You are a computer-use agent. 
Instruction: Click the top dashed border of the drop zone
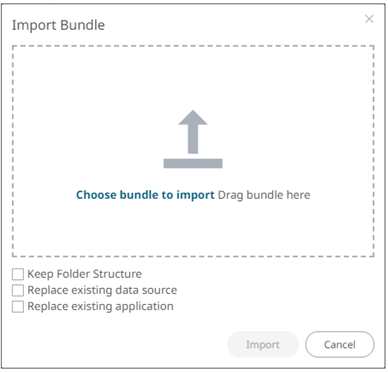point(193,46)
